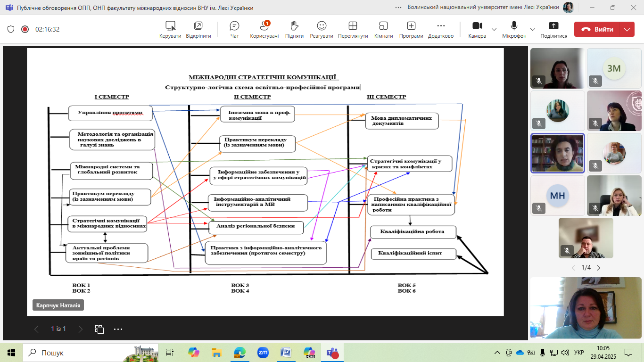Open the Переглянути view menu
Viewport: 644px width, 362px height.
353,29
